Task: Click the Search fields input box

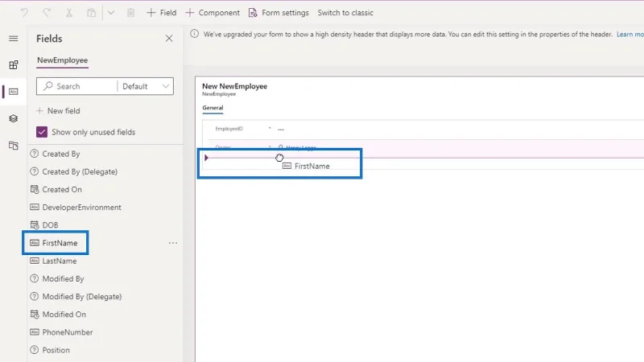Action: point(76,86)
